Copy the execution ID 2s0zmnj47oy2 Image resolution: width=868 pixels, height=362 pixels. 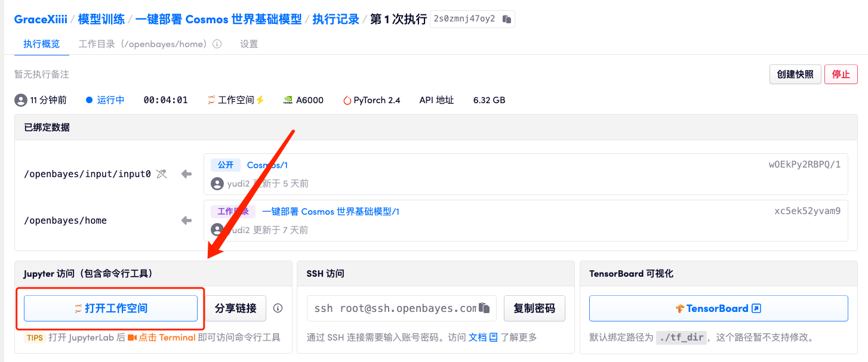507,19
